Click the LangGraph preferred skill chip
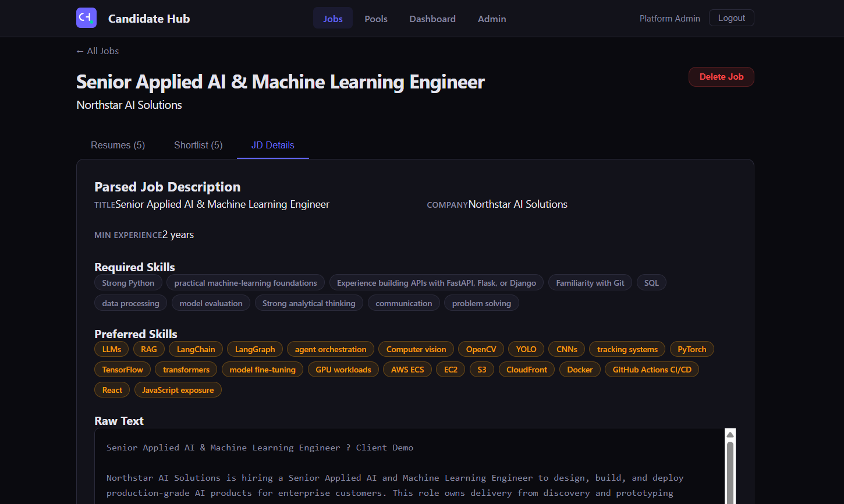844x504 pixels. (x=255, y=349)
